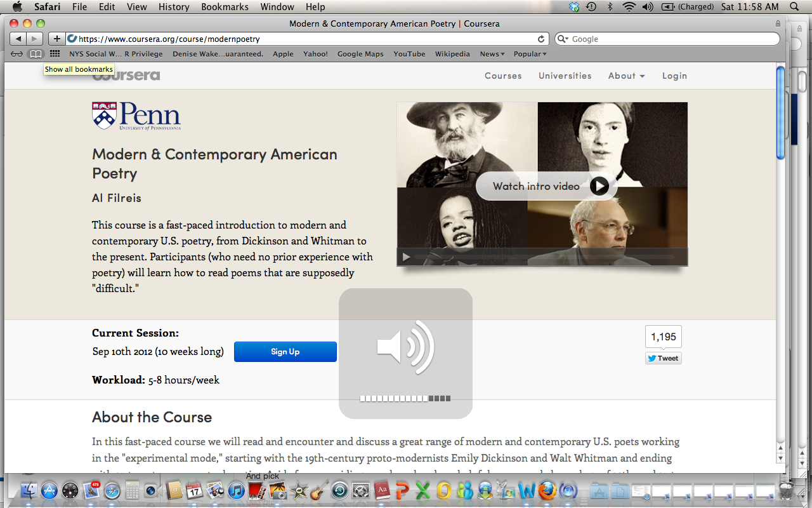Open Mail with the 475 badge

point(91,490)
